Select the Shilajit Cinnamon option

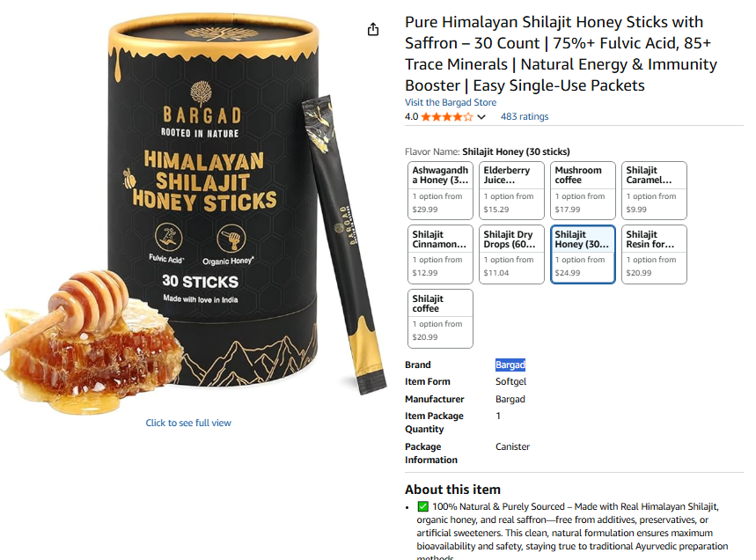(x=439, y=254)
